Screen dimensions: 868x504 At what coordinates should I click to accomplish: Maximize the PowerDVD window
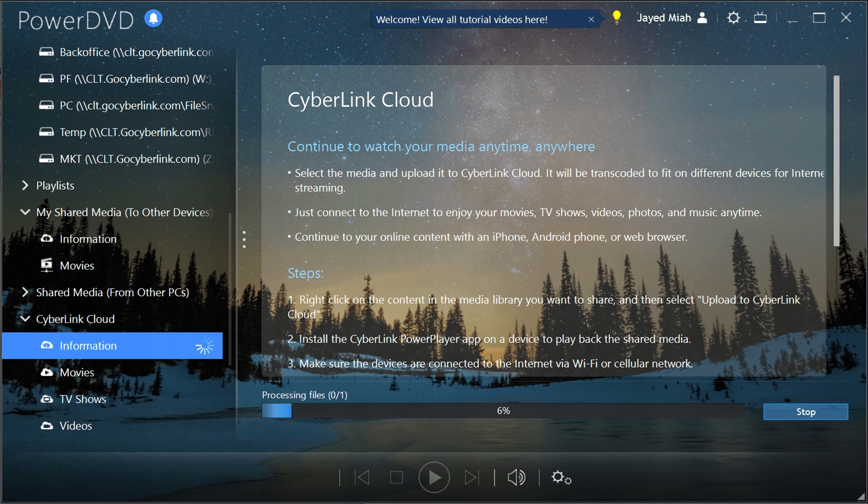pyautogui.click(x=819, y=18)
